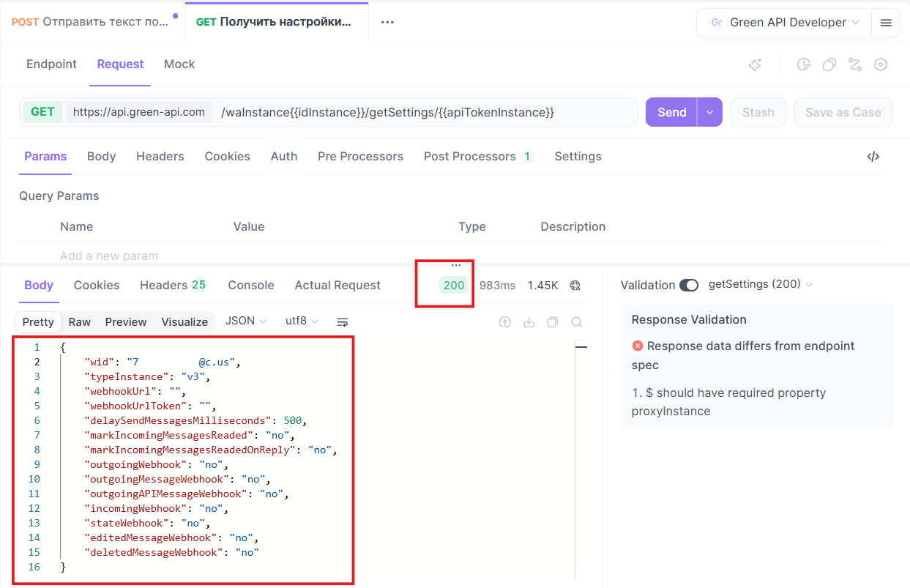
Task: Open the Headers response tab
Action: pos(173,286)
